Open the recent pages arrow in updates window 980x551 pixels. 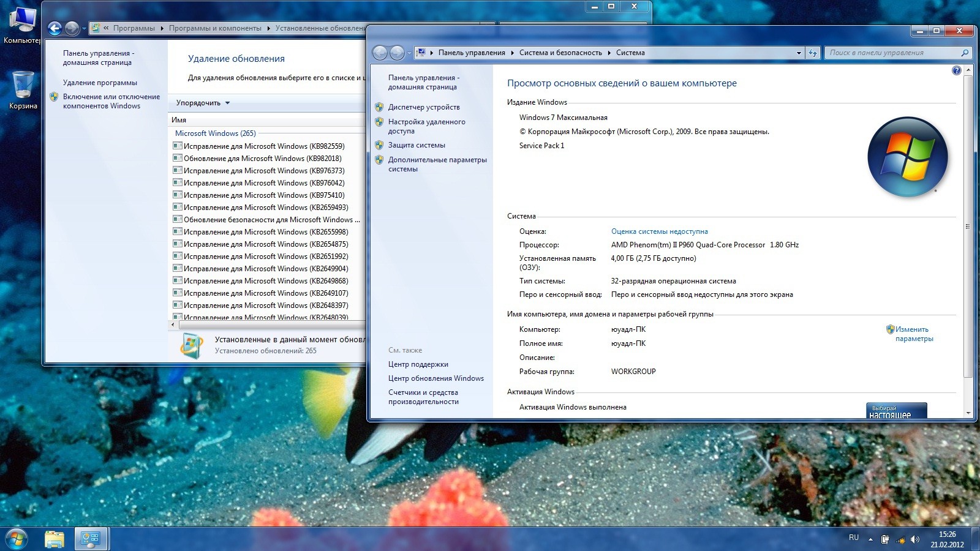coord(84,29)
